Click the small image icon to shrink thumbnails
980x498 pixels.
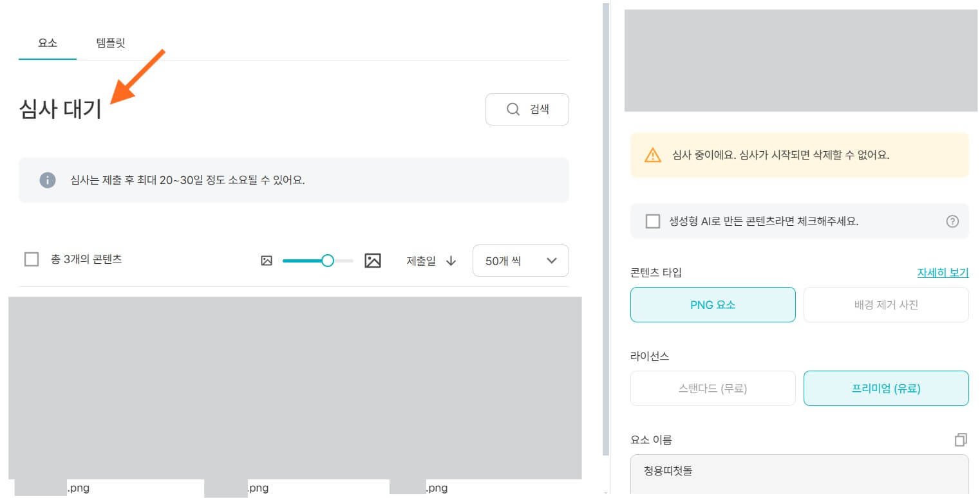tap(267, 261)
